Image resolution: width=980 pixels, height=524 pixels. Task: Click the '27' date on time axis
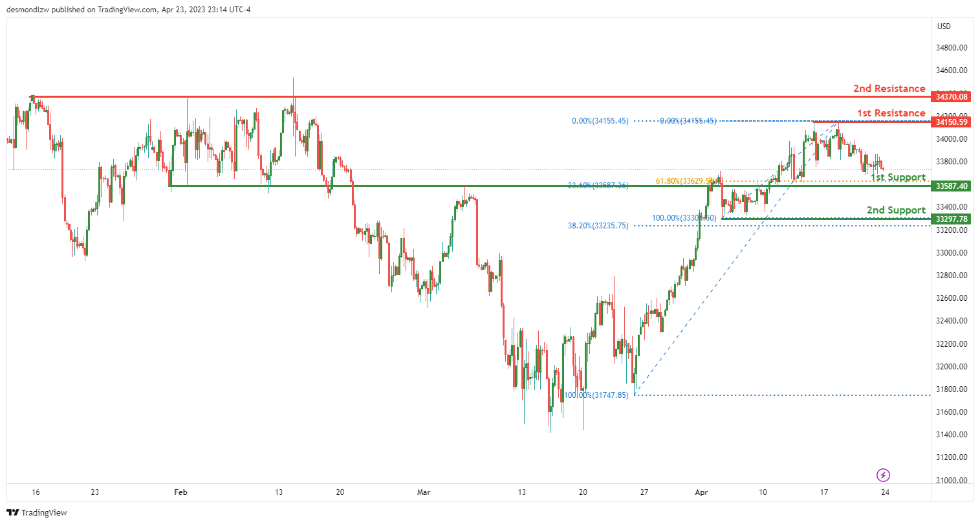[644, 492]
